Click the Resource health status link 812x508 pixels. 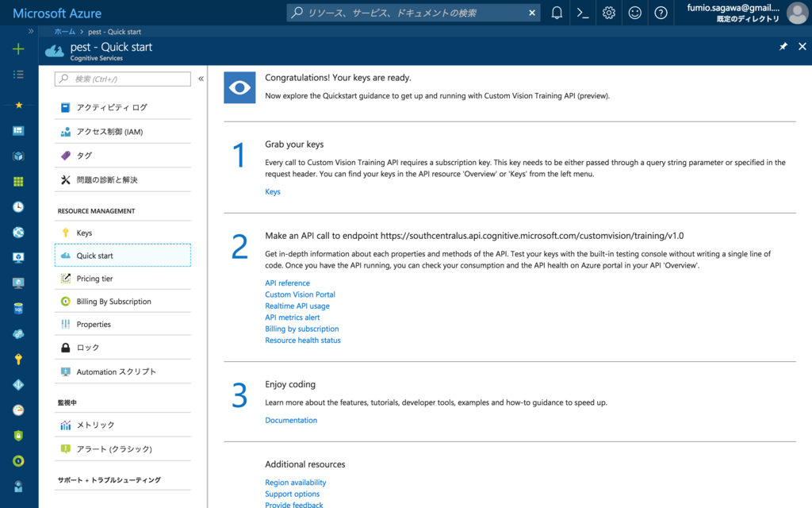tap(303, 340)
